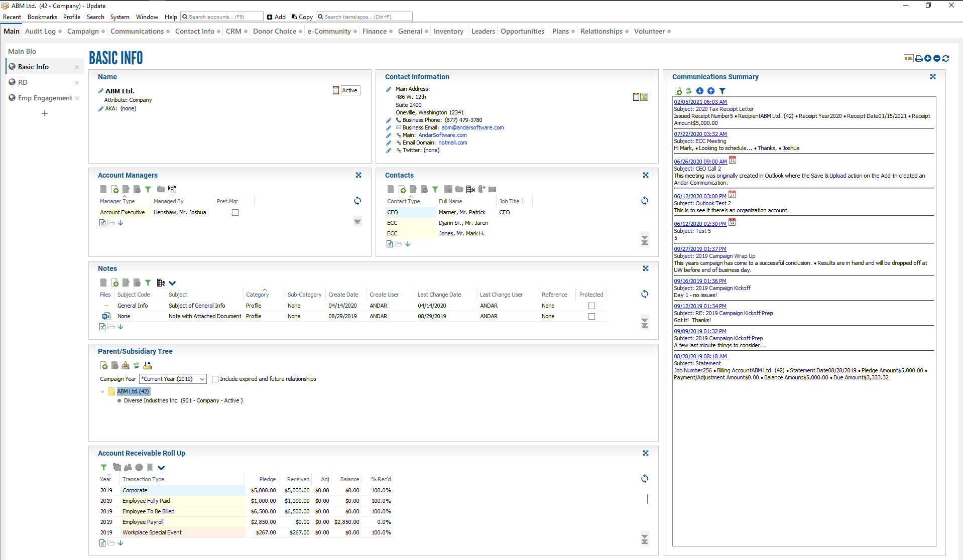Click the filter icon in Notes toolbar
Image resolution: width=963 pixels, height=560 pixels.
[148, 283]
